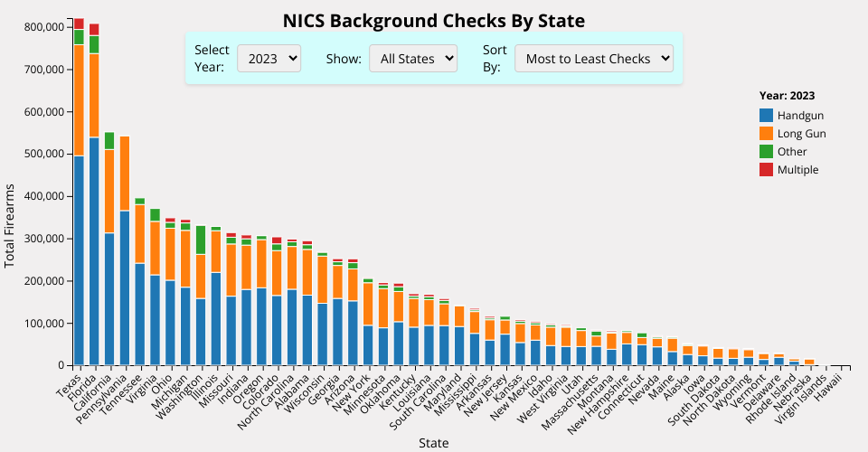868x452 pixels.
Task: Click the red Multiple legend swatch
Action: [x=767, y=170]
